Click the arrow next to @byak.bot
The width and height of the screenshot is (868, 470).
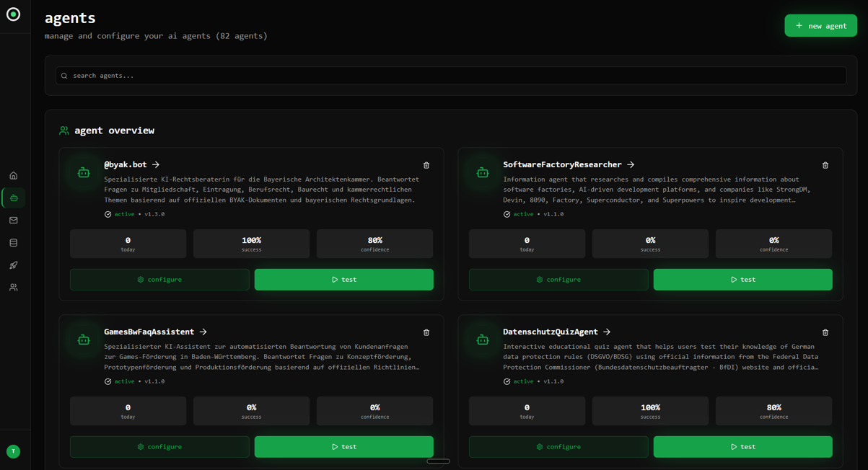pyautogui.click(x=156, y=164)
